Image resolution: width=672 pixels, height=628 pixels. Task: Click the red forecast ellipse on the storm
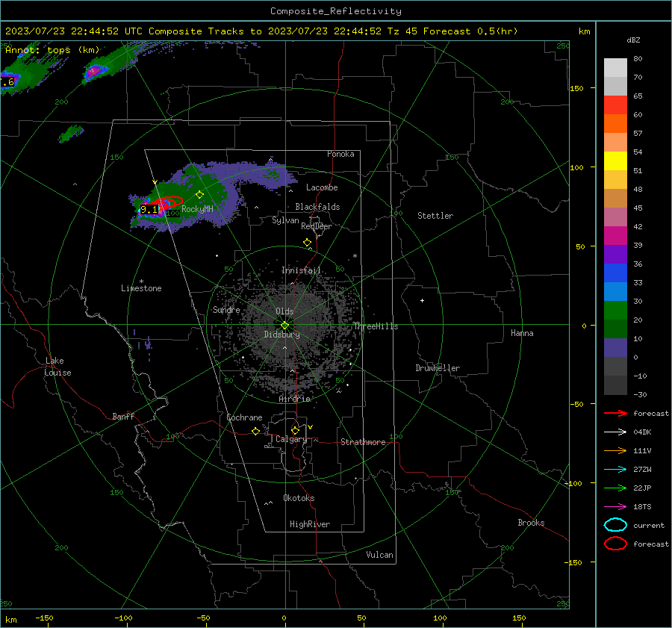167,202
